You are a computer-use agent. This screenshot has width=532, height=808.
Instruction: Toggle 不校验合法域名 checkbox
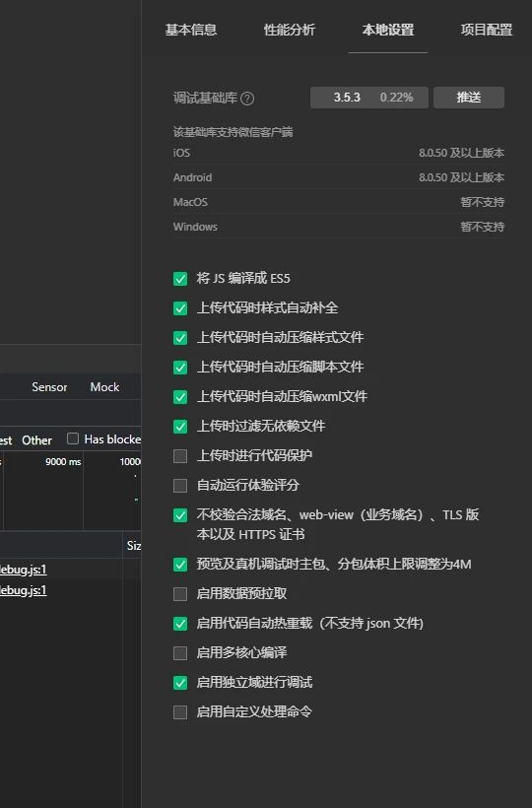coord(180,515)
